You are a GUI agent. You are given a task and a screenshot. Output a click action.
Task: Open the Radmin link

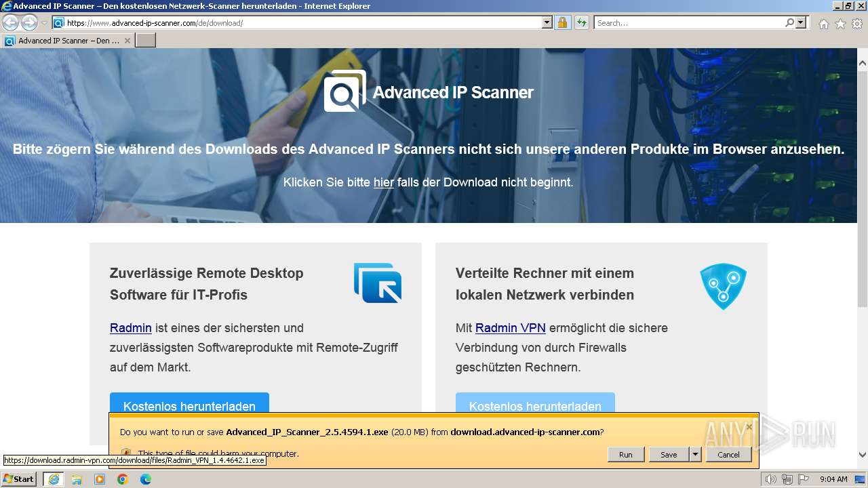pos(131,328)
